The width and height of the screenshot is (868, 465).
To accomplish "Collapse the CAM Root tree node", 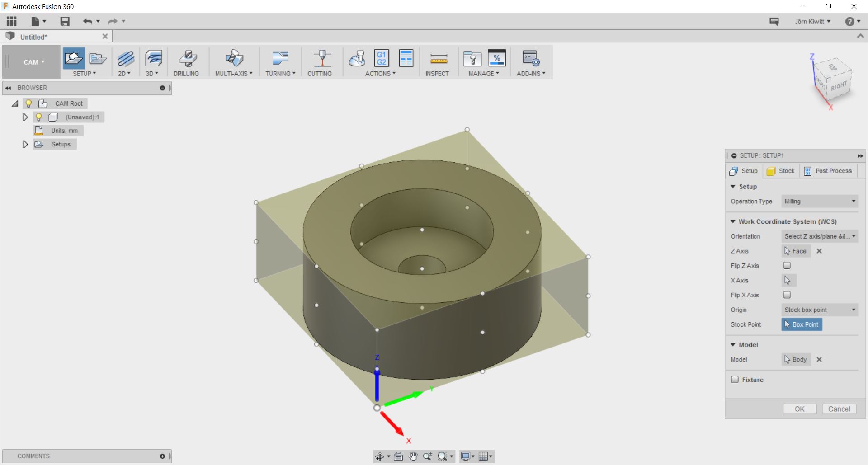I will 15,103.
